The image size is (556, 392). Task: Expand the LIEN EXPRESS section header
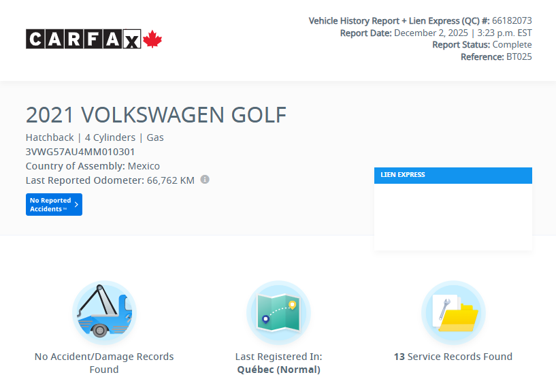coord(453,175)
